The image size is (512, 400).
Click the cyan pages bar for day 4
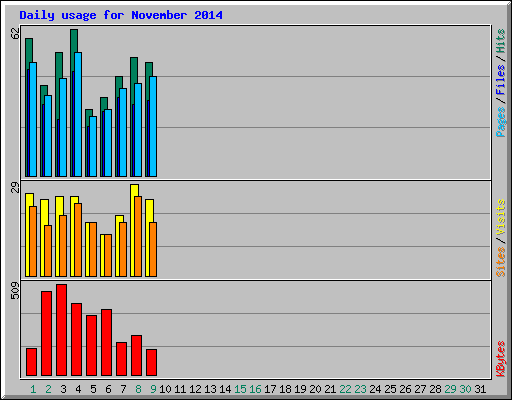pyautogui.click(x=78, y=114)
